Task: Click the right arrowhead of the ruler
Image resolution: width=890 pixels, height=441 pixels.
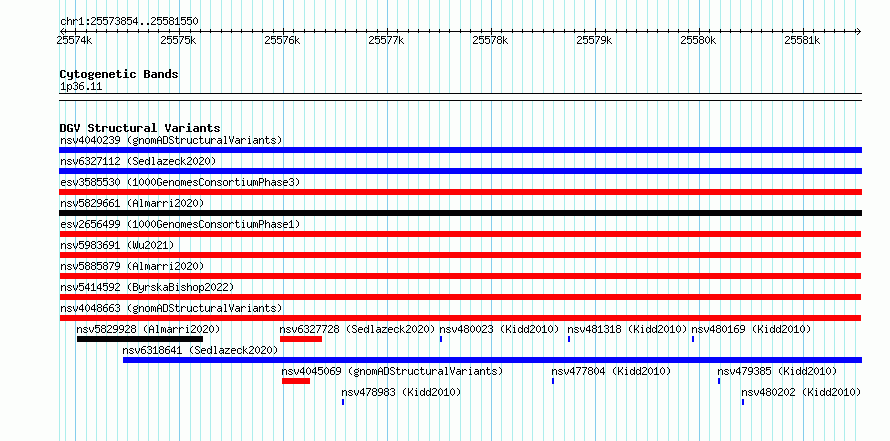Action: coord(859,31)
